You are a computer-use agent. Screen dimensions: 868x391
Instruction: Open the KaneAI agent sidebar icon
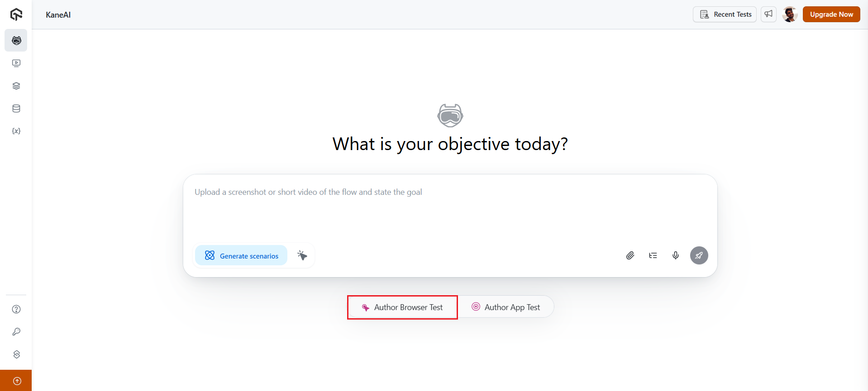[16, 40]
